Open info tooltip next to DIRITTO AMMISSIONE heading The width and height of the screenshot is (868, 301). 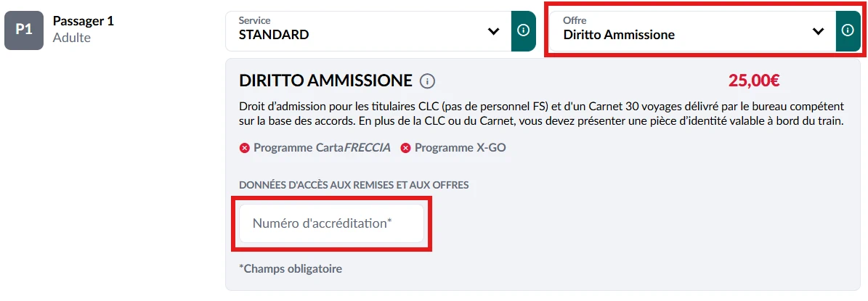pos(428,81)
